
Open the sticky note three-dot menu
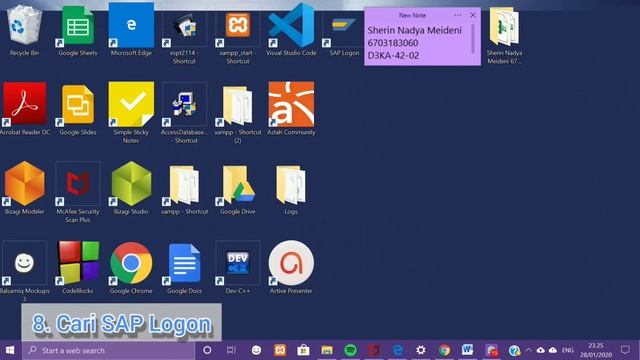click(458, 15)
